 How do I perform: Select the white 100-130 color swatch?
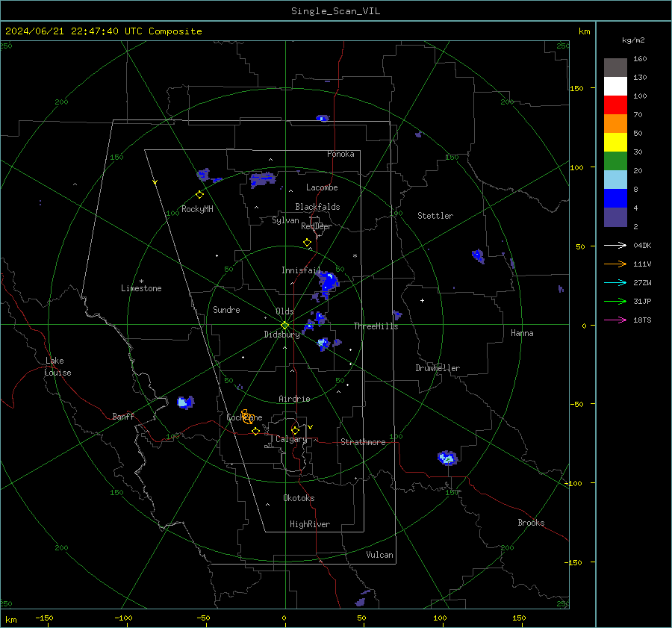click(615, 87)
